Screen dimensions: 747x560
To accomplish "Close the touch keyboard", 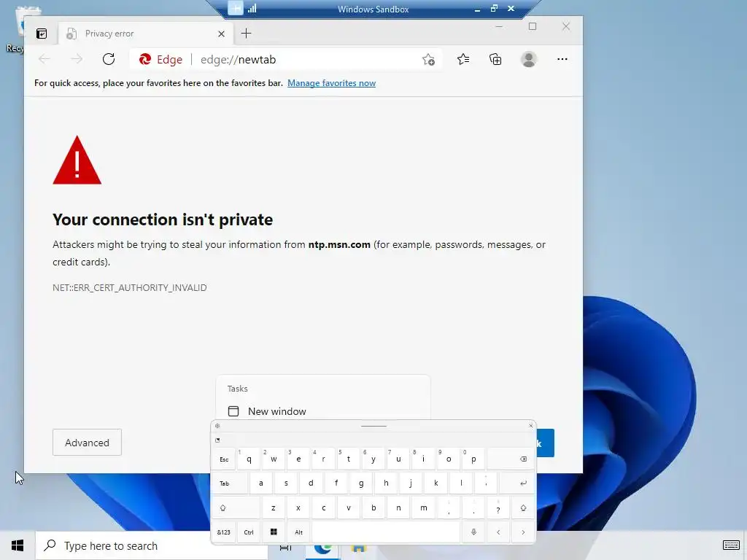I will coord(531,425).
